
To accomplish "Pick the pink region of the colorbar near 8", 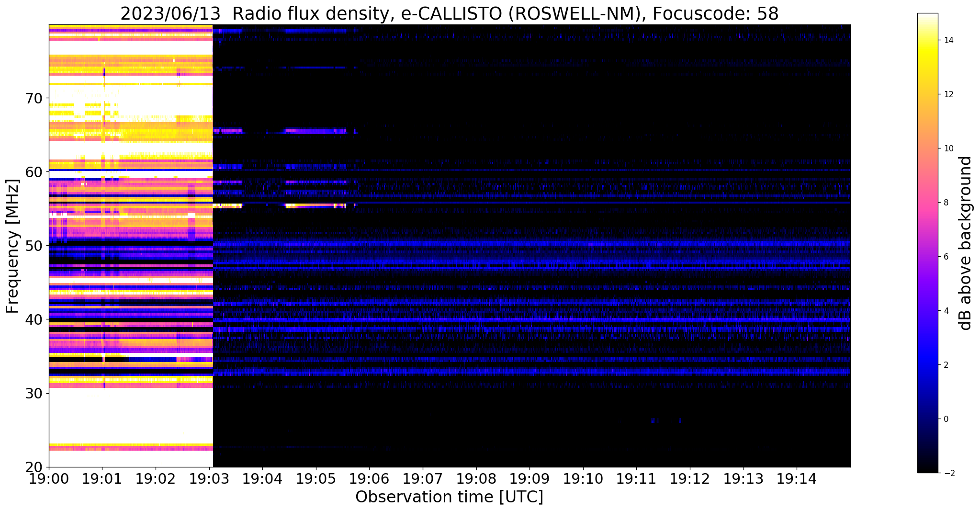I will tap(927, 203).
